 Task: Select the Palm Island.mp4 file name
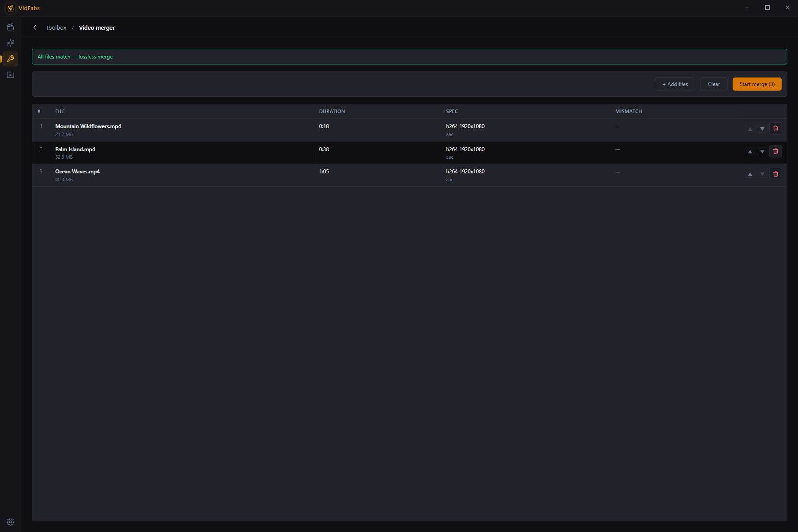coord(75,149)
